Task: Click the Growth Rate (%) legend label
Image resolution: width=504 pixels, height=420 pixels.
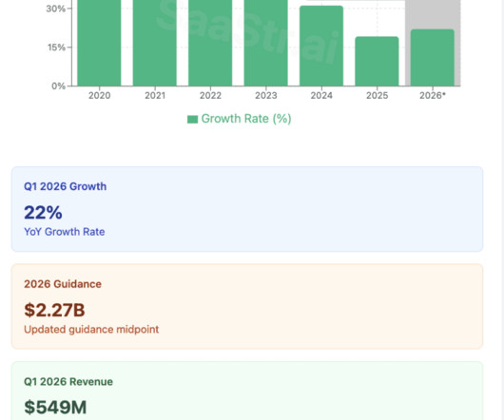Action: click(x=246, y=119)
